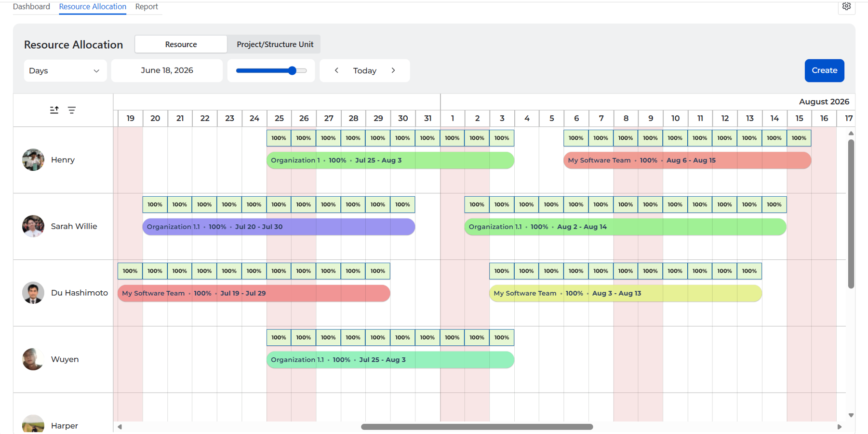This screenshot has height=434, width=868.
Task: Open Sarah's Jul 20 - Jul 30 allocation
Action: coord(279,227)
